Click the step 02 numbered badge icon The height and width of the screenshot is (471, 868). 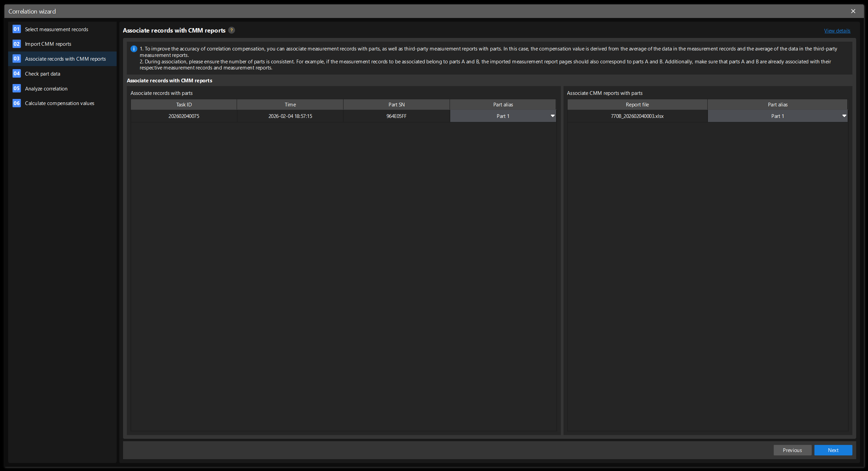pyautogui.click(x=16, y=44)
